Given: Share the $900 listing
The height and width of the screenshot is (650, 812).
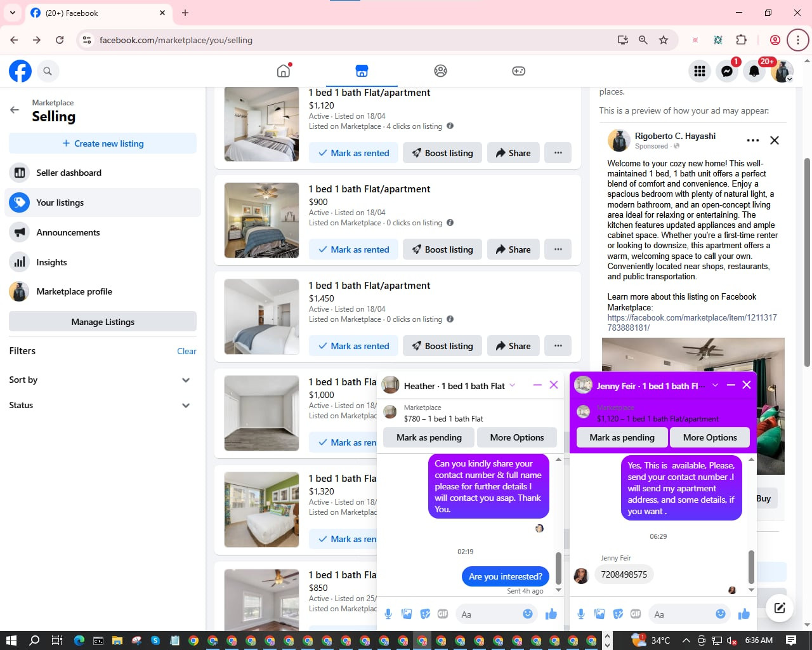Looking at the screenshot, I should (x=513, y=249).
